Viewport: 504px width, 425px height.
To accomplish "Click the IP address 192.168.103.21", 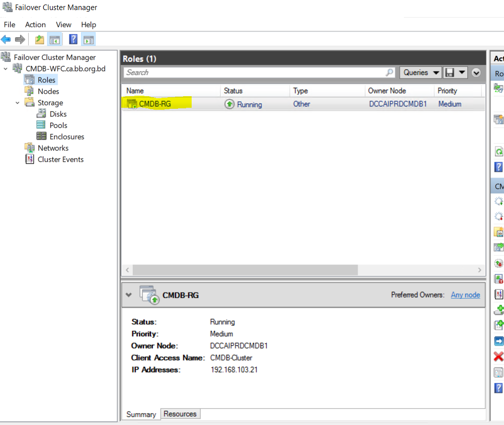I will (234, 370).
